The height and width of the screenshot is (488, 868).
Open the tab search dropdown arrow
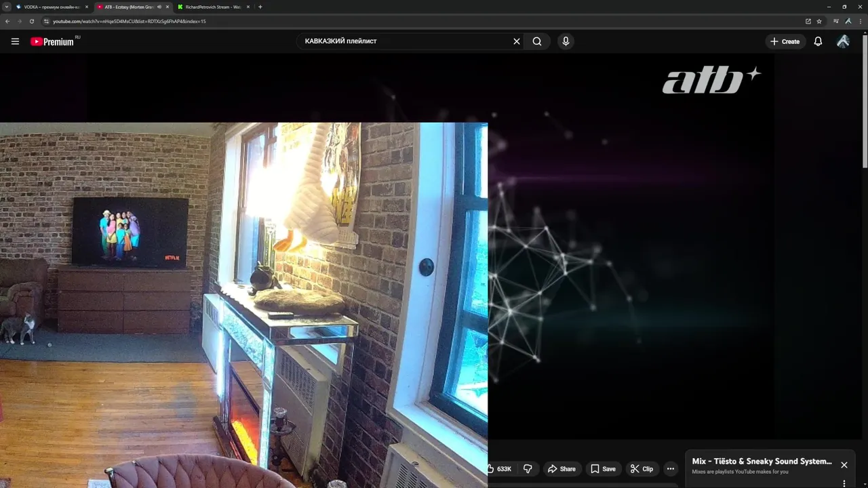tap(5, 7)
